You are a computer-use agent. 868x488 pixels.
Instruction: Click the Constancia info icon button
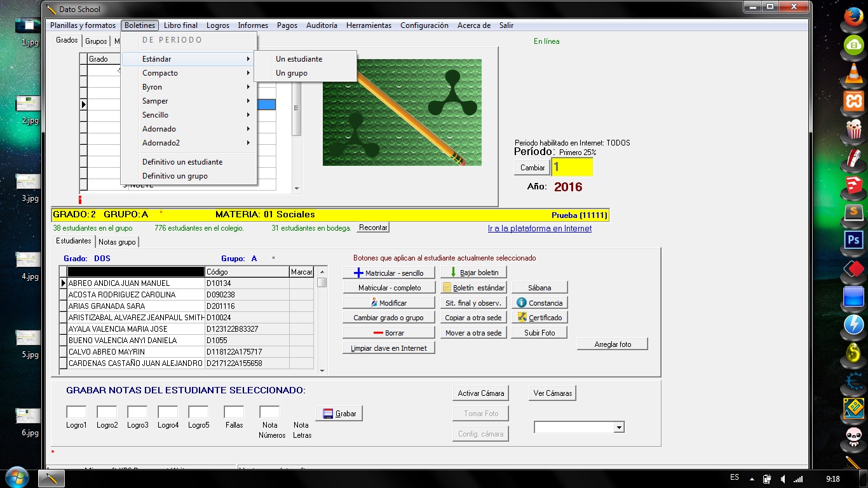coord(539,303)
